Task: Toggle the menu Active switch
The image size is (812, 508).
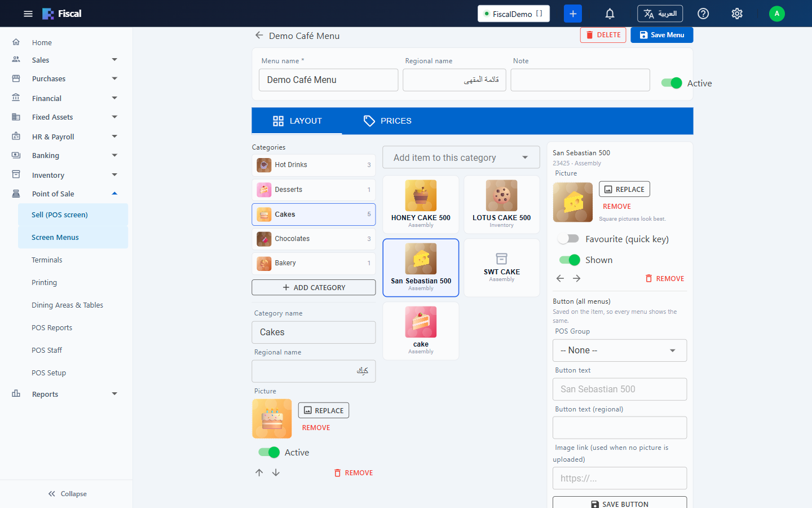Action: tap(672, 83)
